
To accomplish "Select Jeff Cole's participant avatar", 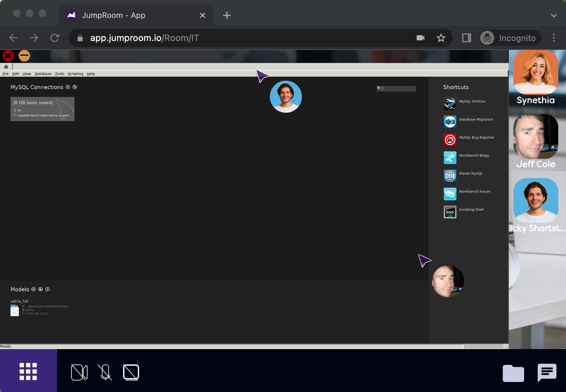I will click(x=536, y=136).
